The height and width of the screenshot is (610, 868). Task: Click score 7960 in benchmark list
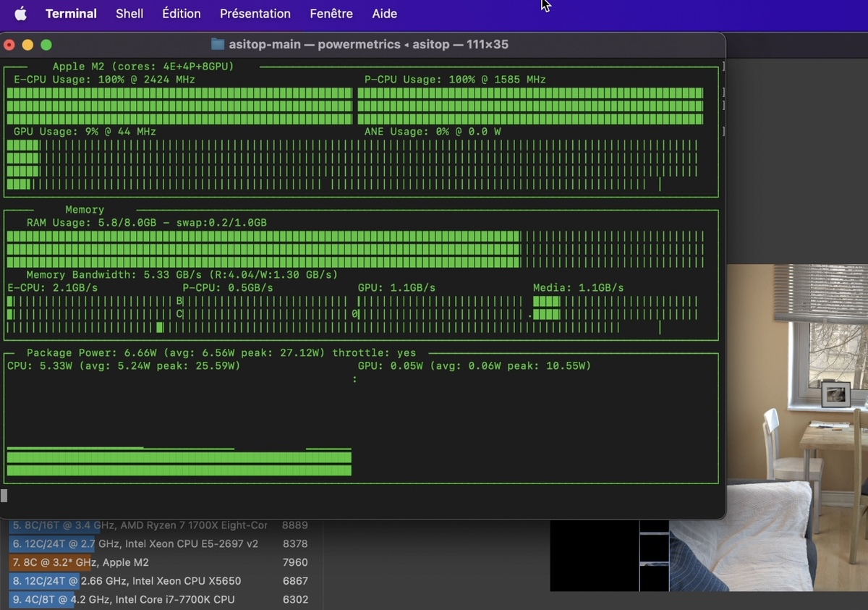(x=294, y=562)
